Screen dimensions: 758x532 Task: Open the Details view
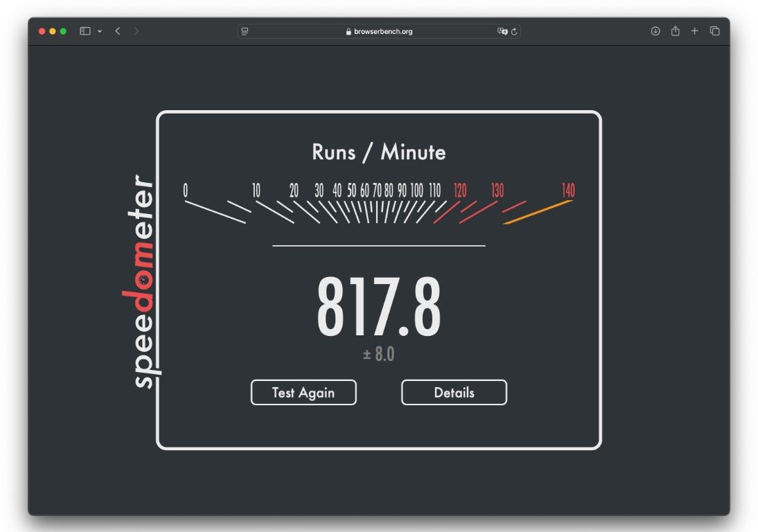pos(454,392)
